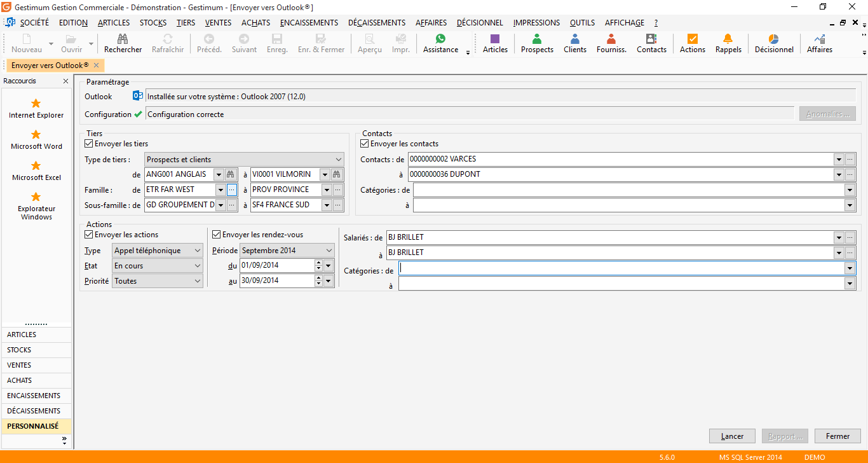
Task: Expand dropdown of first BJ BRILLET salarié field
Action: point(839,237)
